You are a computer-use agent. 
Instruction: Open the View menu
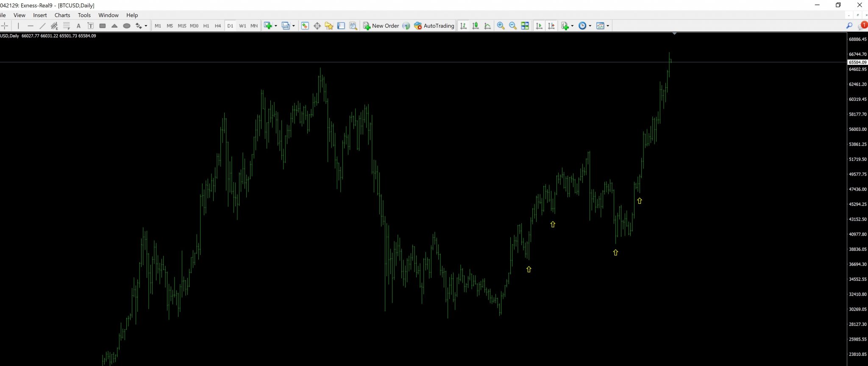pos(19,15)
